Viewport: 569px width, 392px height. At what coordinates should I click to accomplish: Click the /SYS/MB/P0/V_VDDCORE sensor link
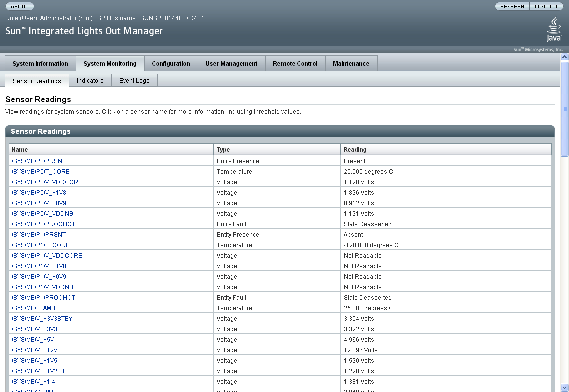tap(47, 182)
